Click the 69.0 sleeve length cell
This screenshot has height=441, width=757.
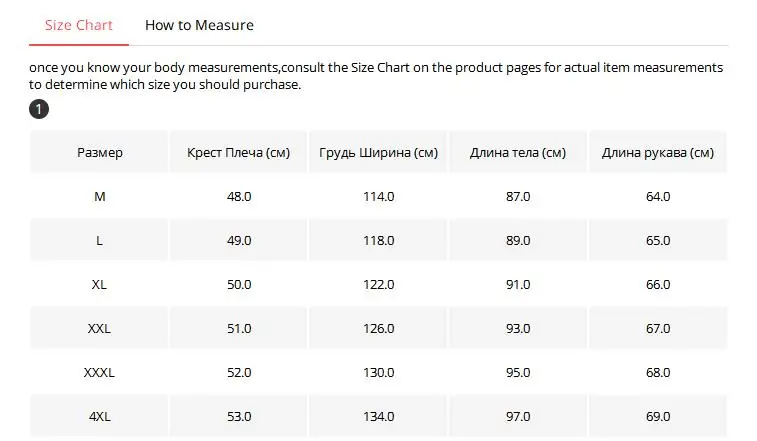click(x=658, y=416)
